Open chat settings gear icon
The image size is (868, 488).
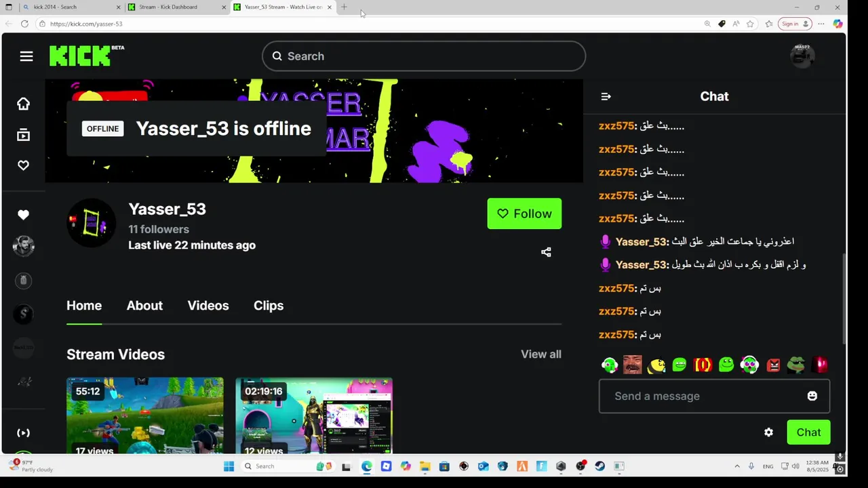click(x=768, y=432)
